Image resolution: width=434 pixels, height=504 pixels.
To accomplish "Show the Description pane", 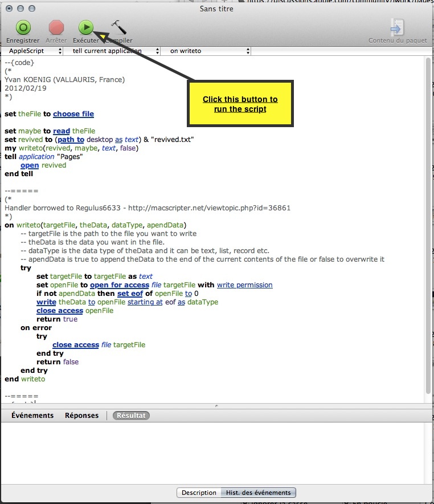I will pyautogui.click(x=199, y=493).
